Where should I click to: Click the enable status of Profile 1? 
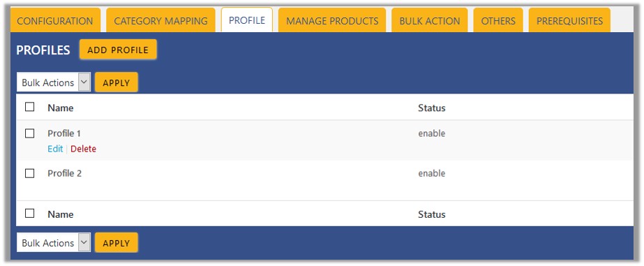432,133
